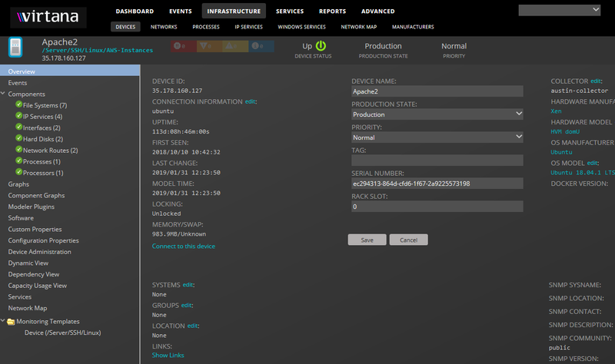Click the Device Name input field
This screenshot has height=364, width=615.
[x=437, y=91]
